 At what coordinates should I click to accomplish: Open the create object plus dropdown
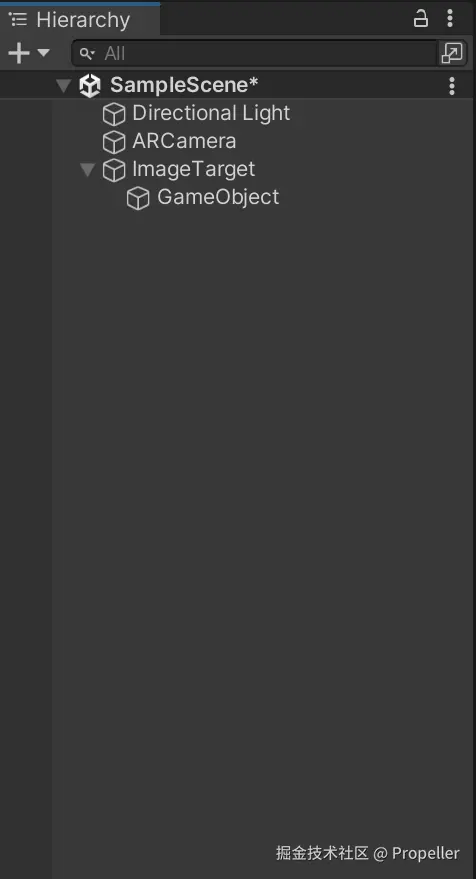pyautogui.click(x=29, y=53)
